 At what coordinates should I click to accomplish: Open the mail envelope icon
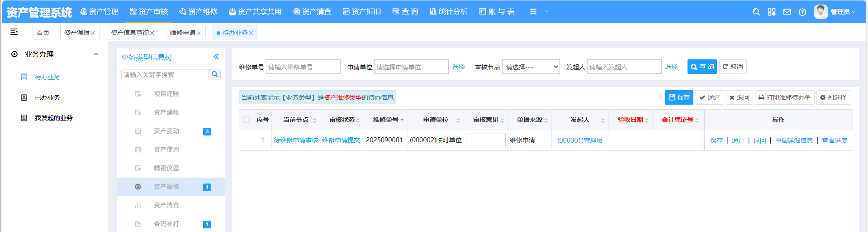787,12
